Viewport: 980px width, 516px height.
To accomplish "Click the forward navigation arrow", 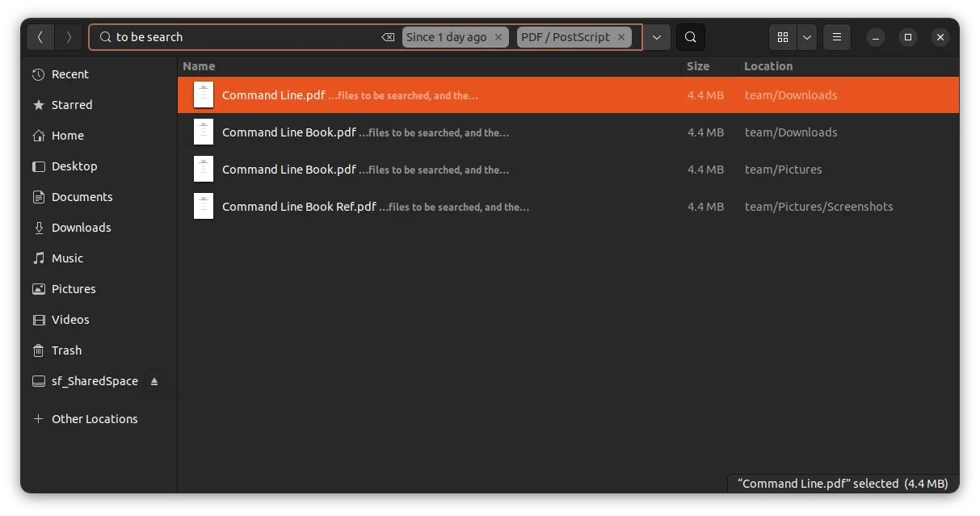I will [x=69, y=37].
